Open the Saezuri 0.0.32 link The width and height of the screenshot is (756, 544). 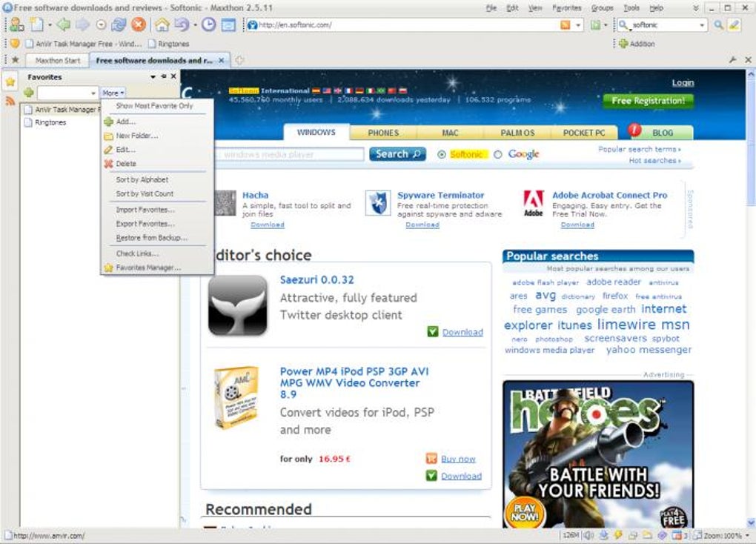(x=316, y=279)
